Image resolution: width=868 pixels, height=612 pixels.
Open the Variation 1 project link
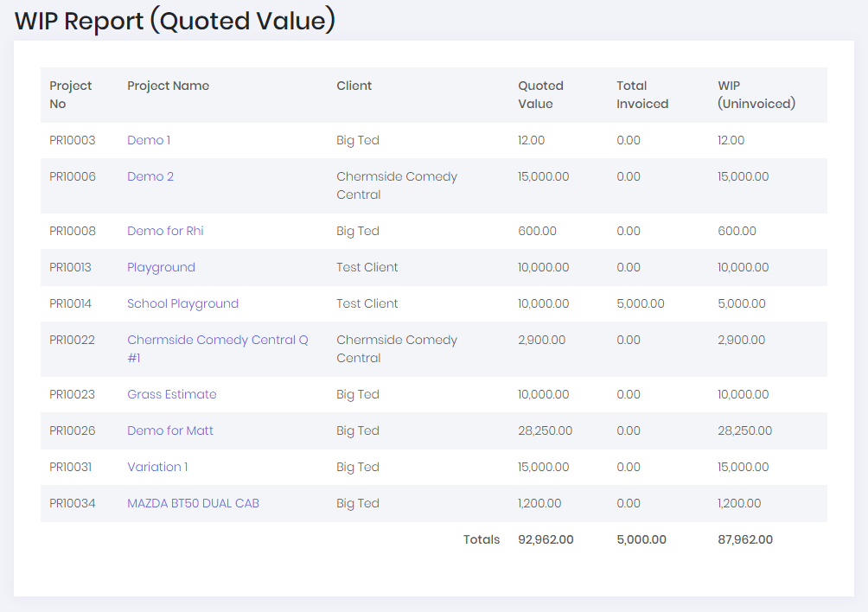[x=157, y=467]
